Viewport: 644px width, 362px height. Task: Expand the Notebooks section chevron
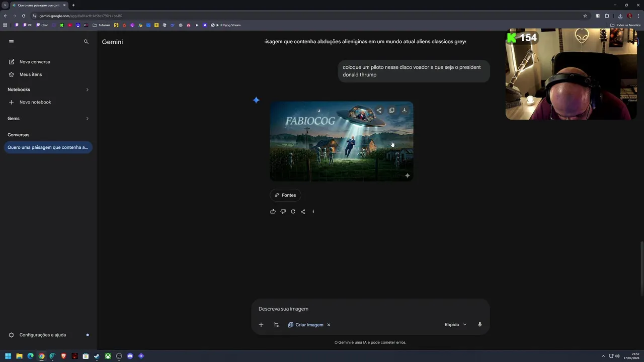coord(87,89)
